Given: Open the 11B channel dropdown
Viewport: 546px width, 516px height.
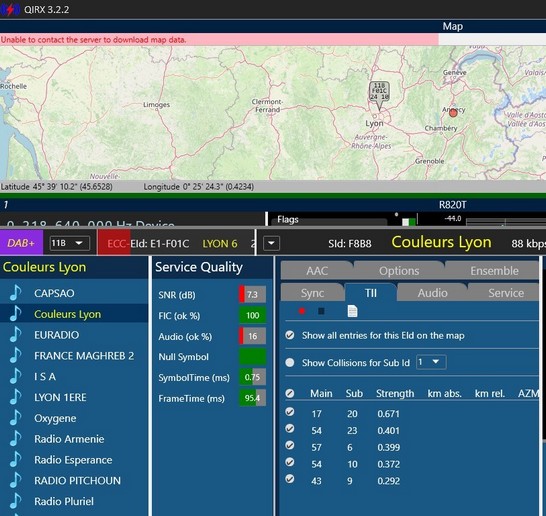Looking at the screenshot, I should (70, 243).
